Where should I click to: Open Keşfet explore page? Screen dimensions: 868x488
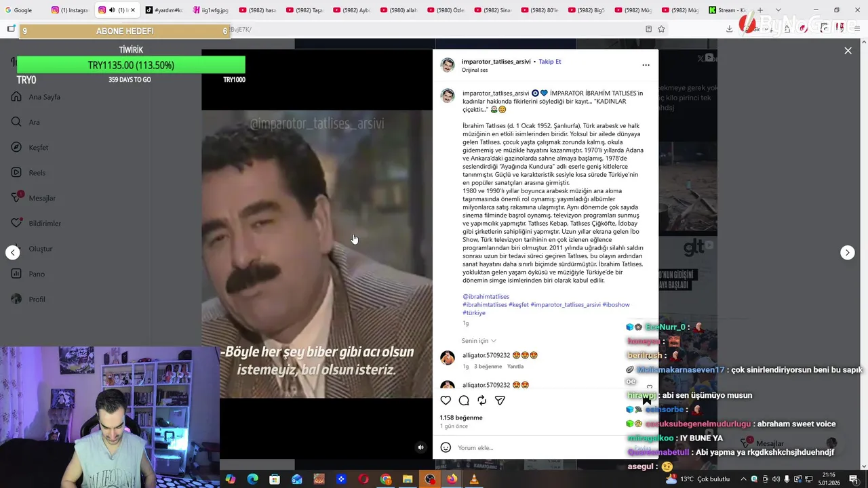[29, 148]
